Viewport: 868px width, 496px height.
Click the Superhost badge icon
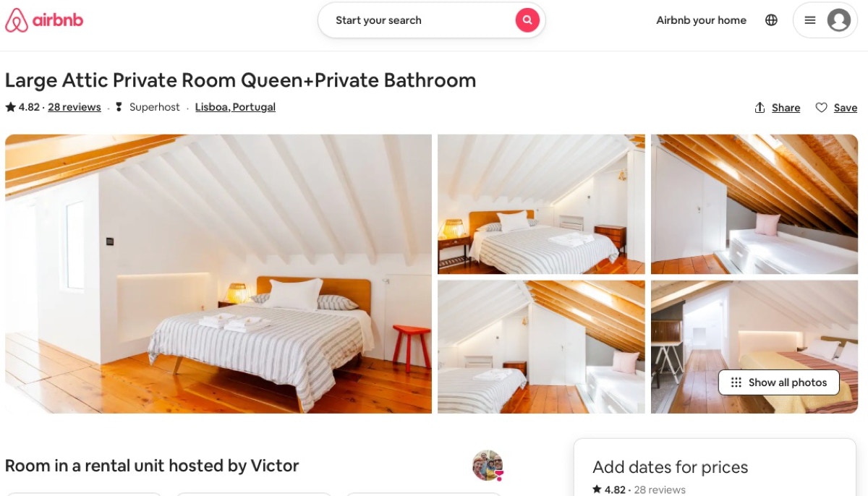pyautogui.click(x=119, y=107)
